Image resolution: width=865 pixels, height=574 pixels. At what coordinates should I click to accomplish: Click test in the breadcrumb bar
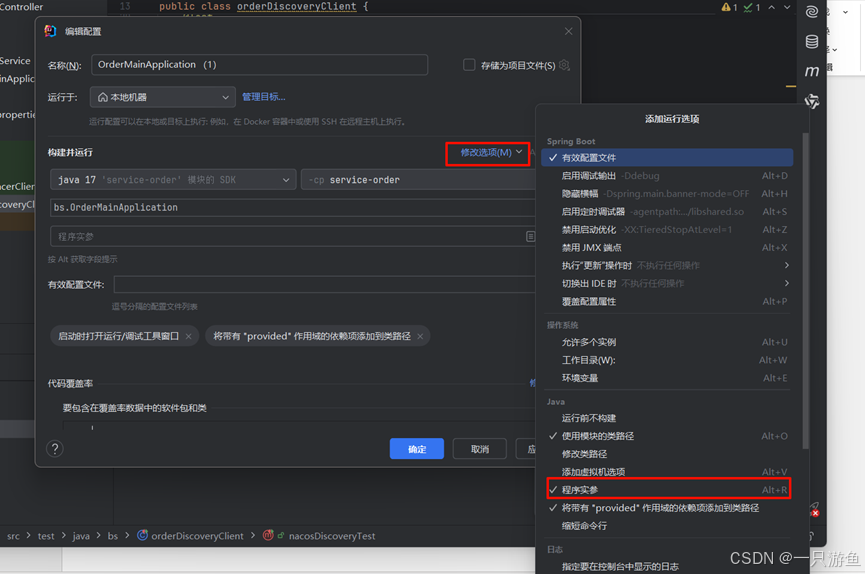pos(46,535)
